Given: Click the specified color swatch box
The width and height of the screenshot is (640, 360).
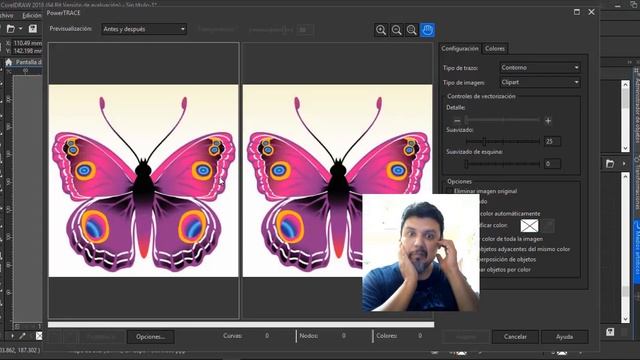Looking at the screenshot, I should [x=529, y=225].
